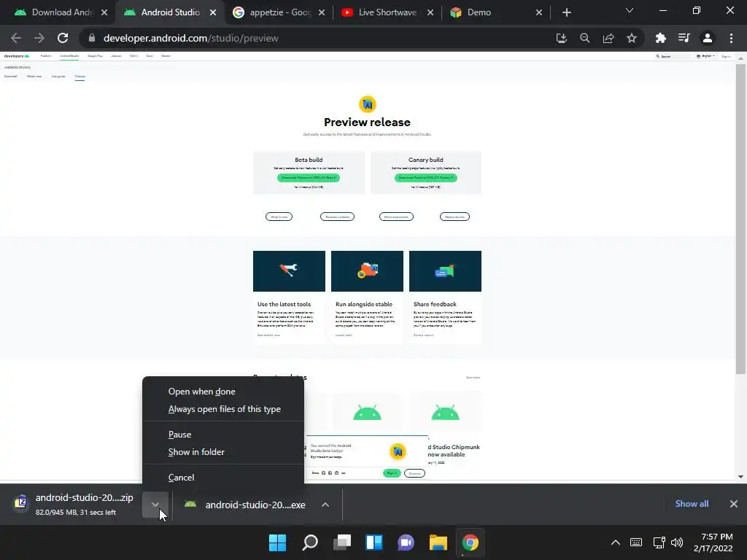This screenshot has height=560, width=747.
Task: Select Open when done from menu
Action: [223, 392]
